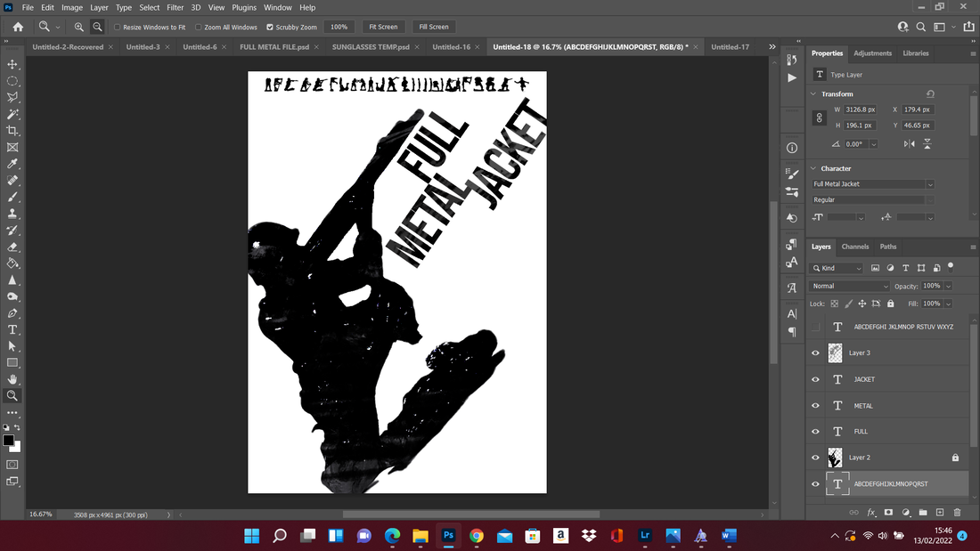Click the Zoom Out magnifier option
The height and width of the screenshot is (551, 980).
coord(97,27)
